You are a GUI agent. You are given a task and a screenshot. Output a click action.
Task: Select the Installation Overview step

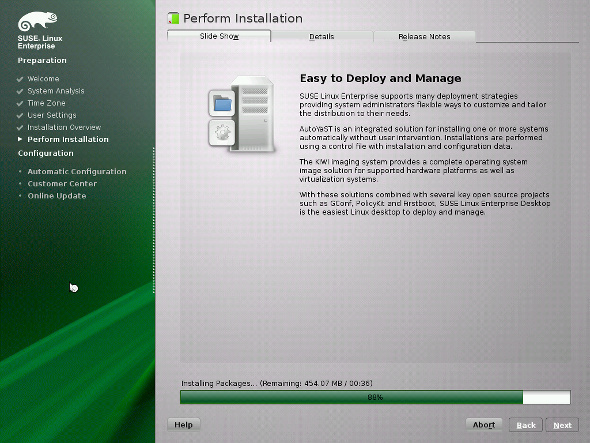click(64, 127)
